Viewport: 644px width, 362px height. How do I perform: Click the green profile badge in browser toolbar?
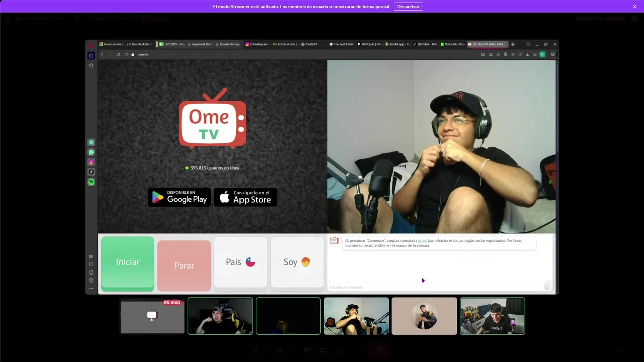[x=542, y=54]
